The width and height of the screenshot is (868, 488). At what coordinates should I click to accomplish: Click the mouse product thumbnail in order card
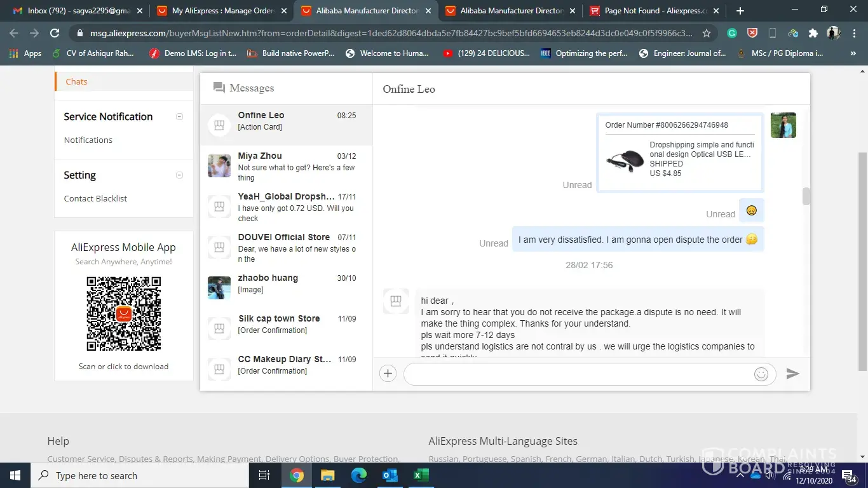624,159
